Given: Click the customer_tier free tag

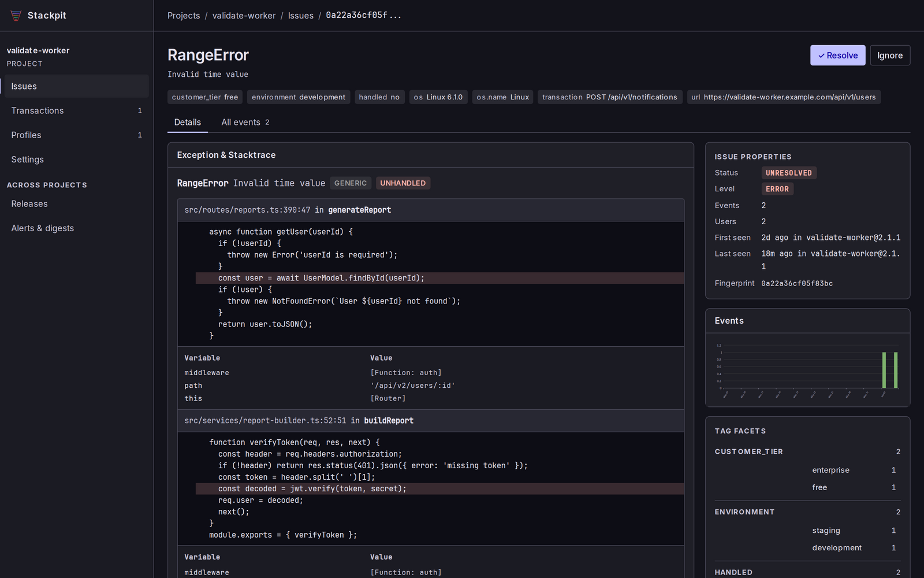Looking at the screenshot, I should [x=205, y=97].
